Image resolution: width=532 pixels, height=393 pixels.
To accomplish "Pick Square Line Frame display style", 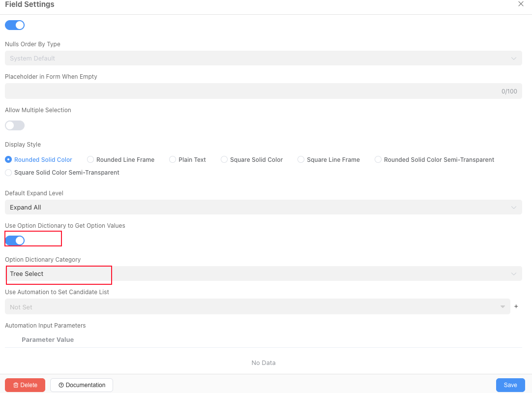I will pyautogui.click(x=301, y=159).
